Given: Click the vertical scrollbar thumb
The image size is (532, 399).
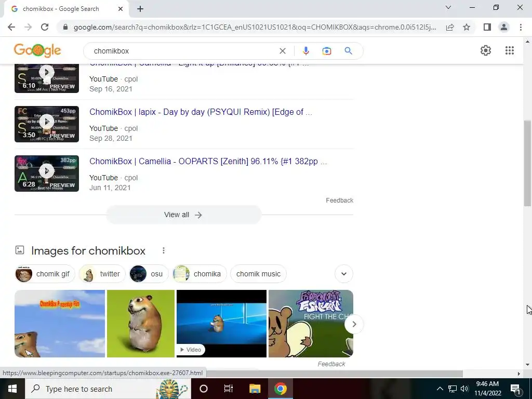Looking at the screenshot, I should pos(527,163).
